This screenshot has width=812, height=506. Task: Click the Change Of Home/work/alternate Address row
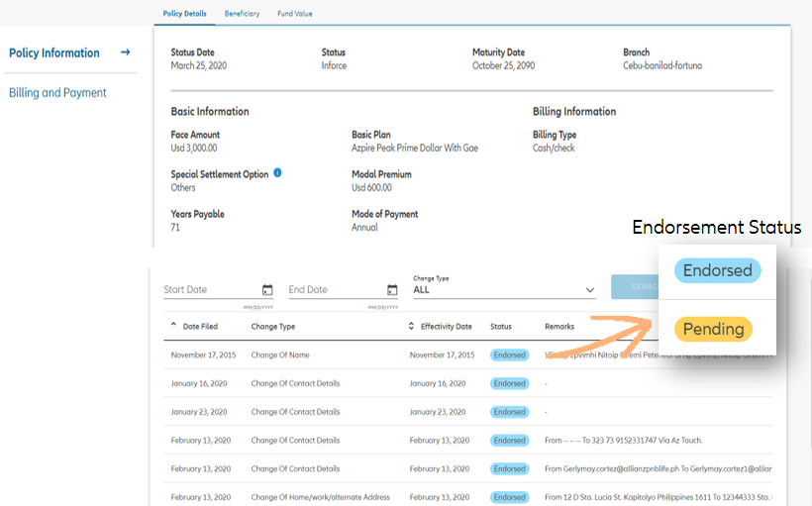pos(320,497)
